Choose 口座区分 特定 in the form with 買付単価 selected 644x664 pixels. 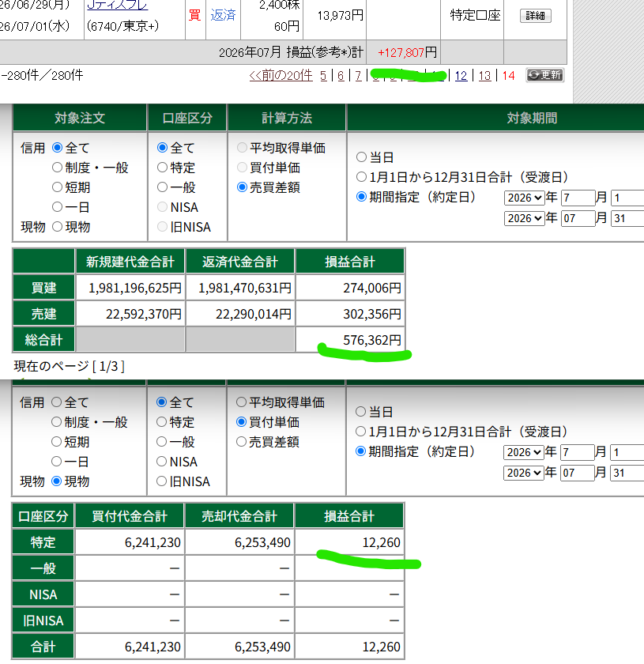coord(161,422)
